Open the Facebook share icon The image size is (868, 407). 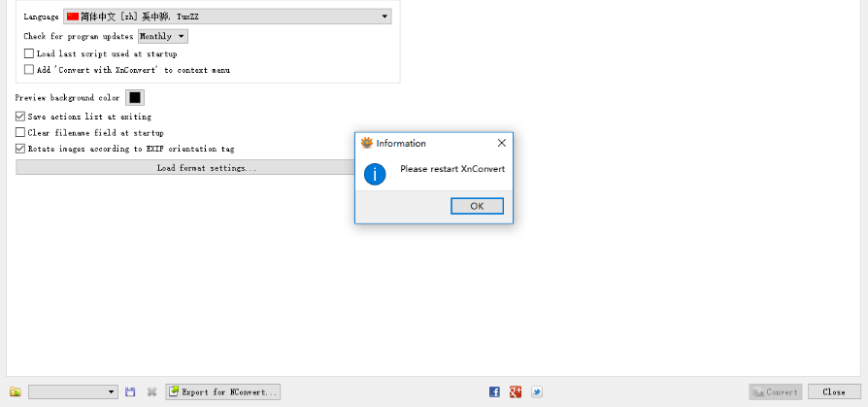(494, 392)
